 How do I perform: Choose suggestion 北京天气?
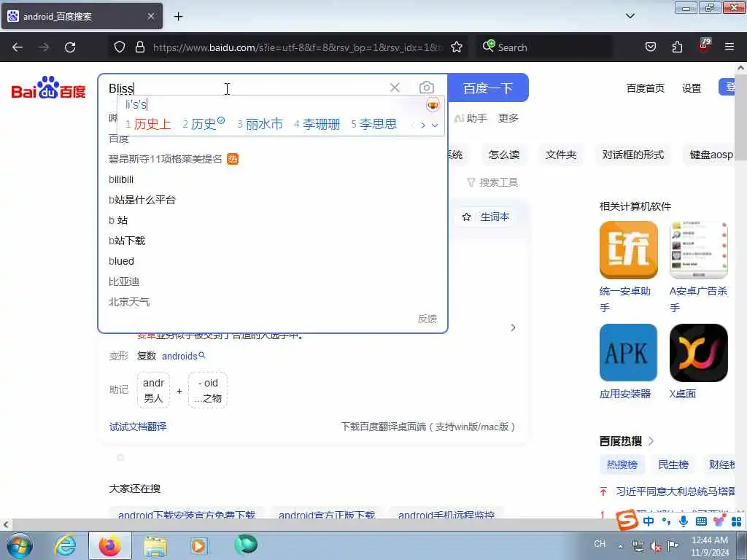(x=129, y=302)
